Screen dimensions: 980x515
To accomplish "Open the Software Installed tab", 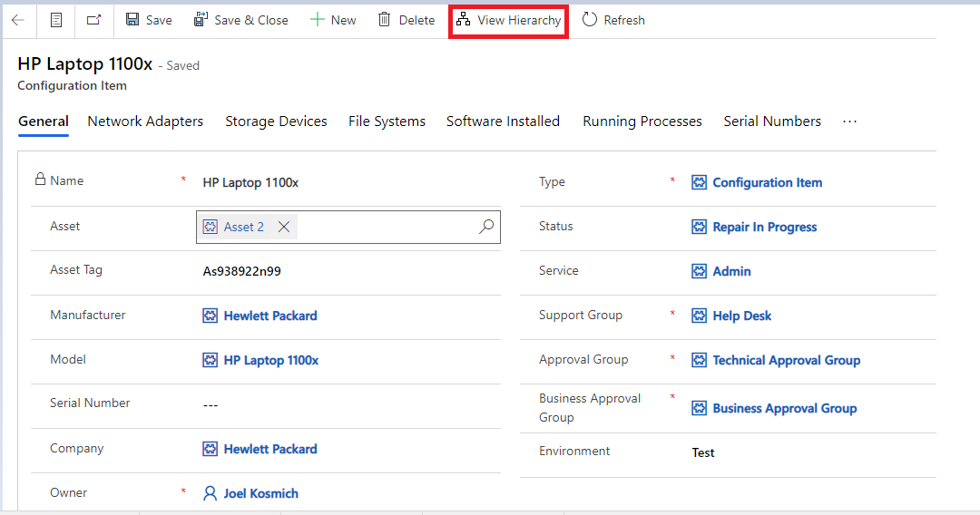I will click(x=503, y=121).
